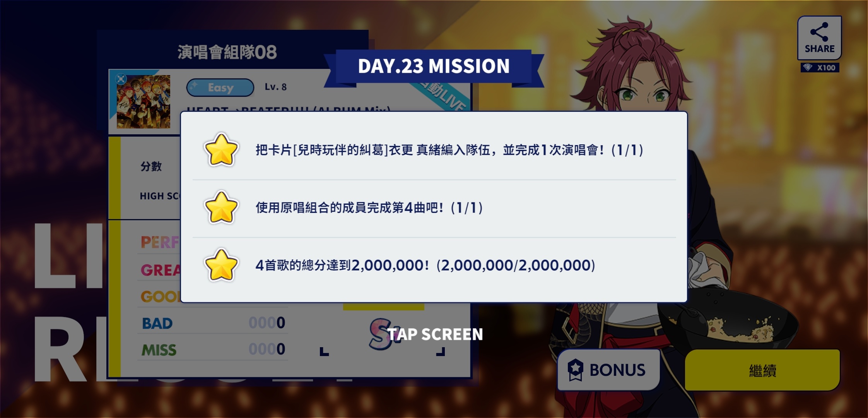This screenshot has height=418, width=868.
Task: Click the 演唱會組隊08 team header
Action: pyautogui.click(x=227, y=52)
